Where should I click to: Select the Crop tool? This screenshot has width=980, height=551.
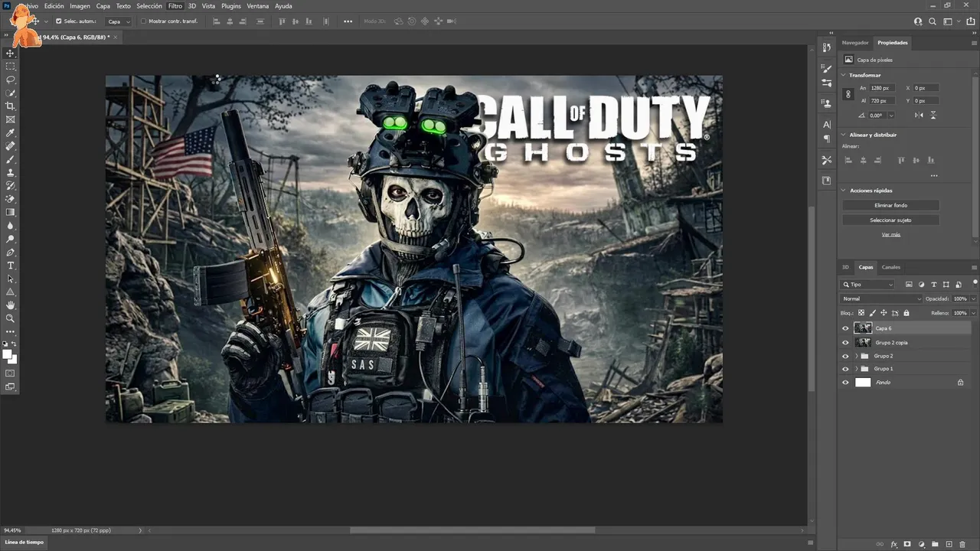pos(11,106)
